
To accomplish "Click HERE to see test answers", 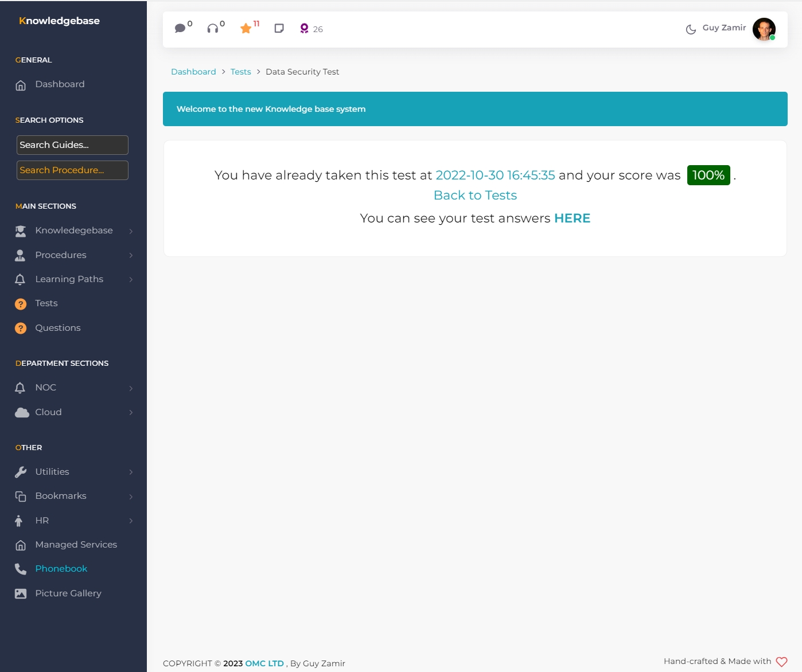I will click(572, 218).
